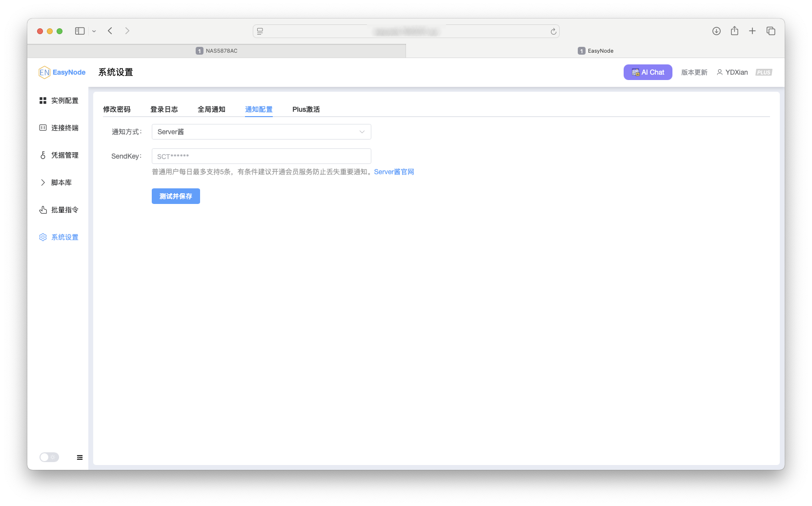
Task: Click the 测试并保存 button
Action: coord(176,196)
